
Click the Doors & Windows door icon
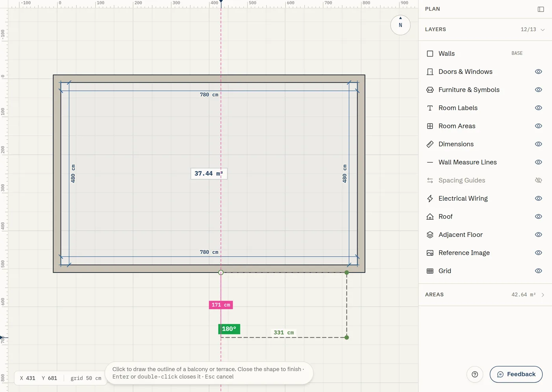click(x=430, y=72)
